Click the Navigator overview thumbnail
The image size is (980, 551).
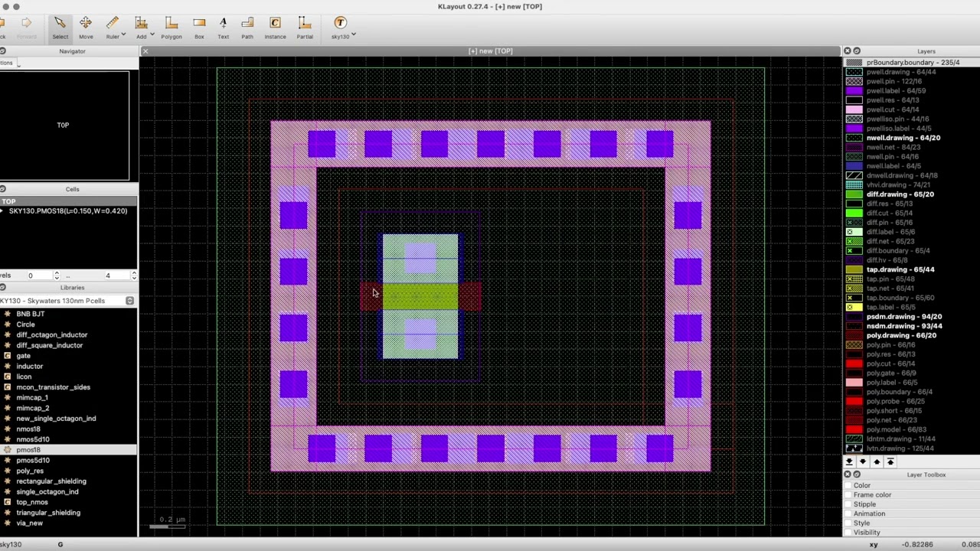pyautogui.click(x=64, y=126)
